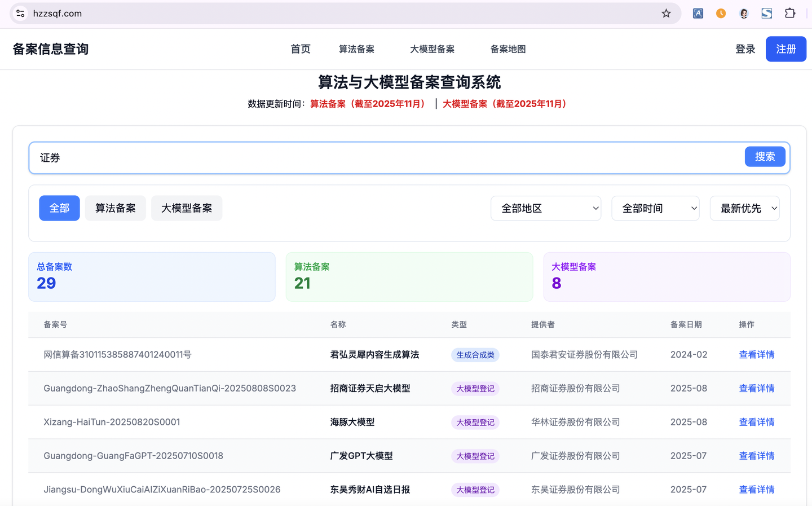This screenshot has height=506, width=812.
Task: Open the 最新优先 sort dropdown
Action: coord(745,208)
